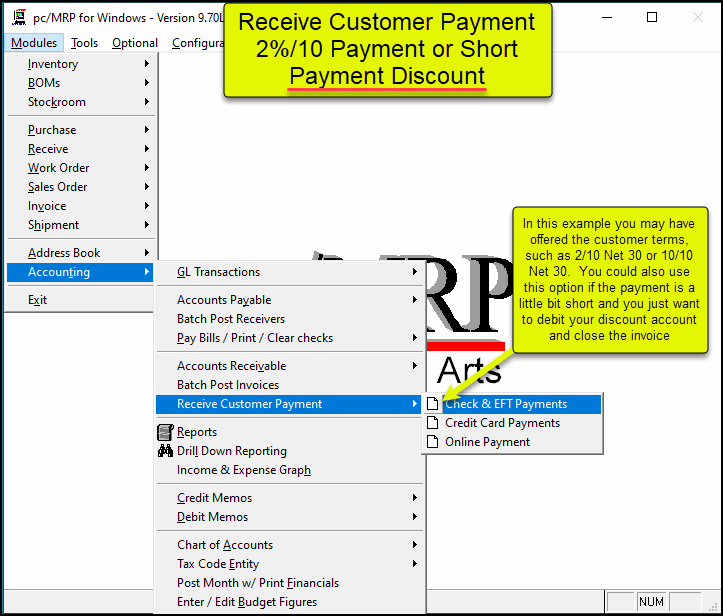Screen dimensions: 723x616
Task: Select Exit from the Modules menu
Action: click(x=37, y=300)
